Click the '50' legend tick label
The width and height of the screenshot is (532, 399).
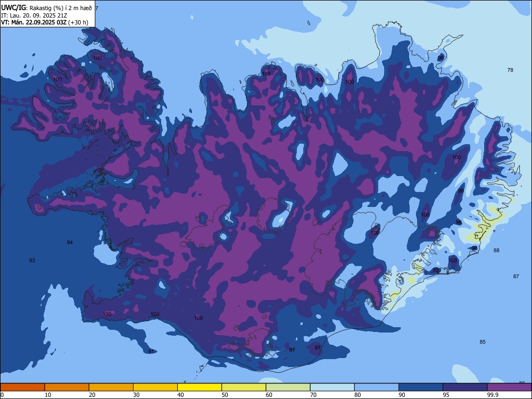225,395
